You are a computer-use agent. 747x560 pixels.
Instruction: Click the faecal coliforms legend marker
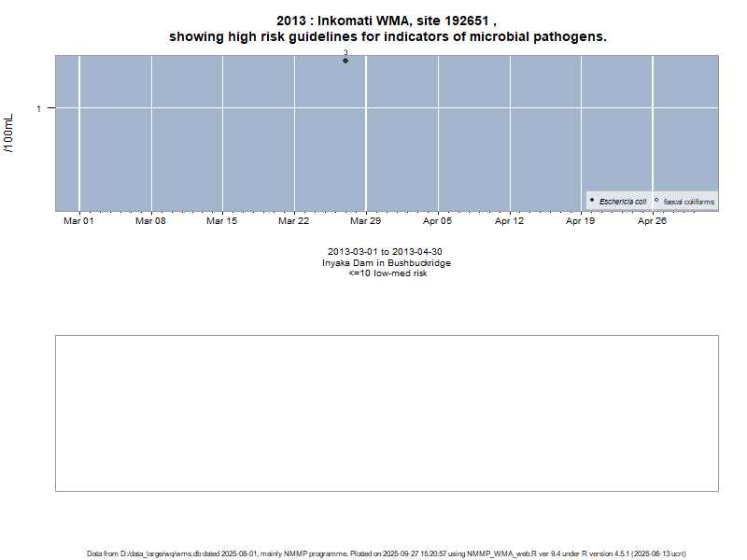[656, 201]
